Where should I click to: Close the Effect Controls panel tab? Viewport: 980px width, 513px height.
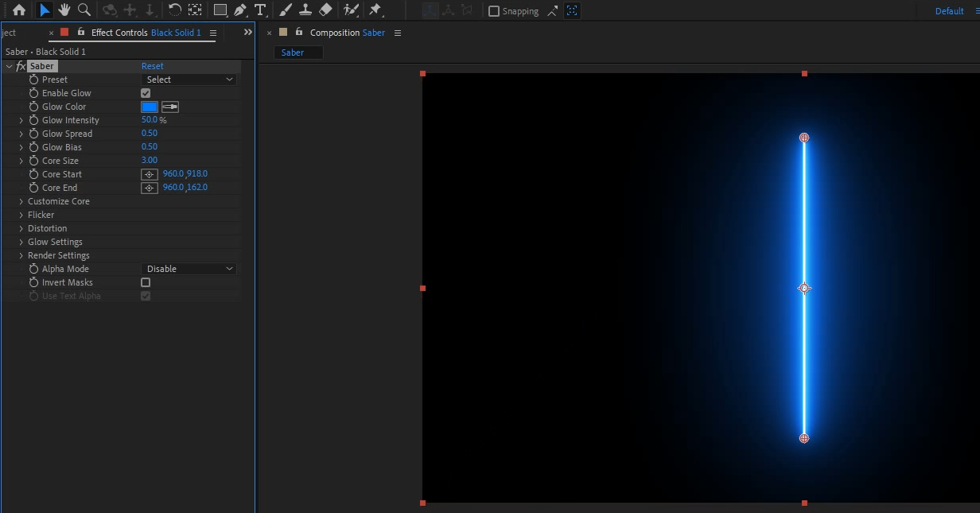[52, 33]
